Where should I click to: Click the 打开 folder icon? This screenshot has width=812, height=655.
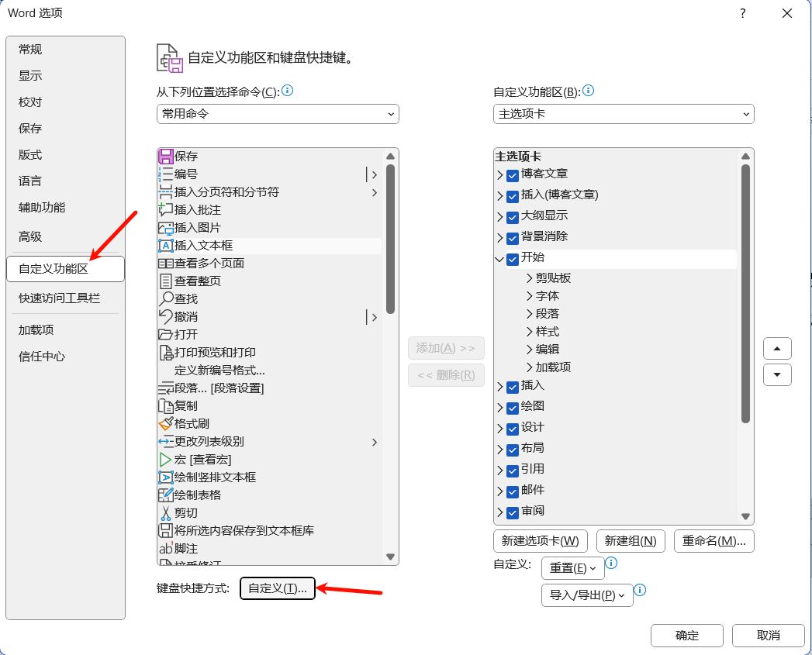[x=165, y=335]
